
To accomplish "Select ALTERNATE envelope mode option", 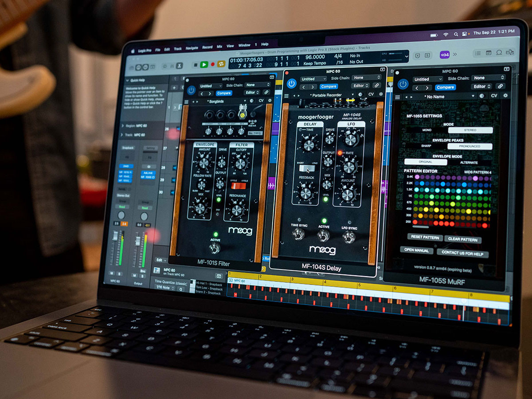I will pos(469,162).
